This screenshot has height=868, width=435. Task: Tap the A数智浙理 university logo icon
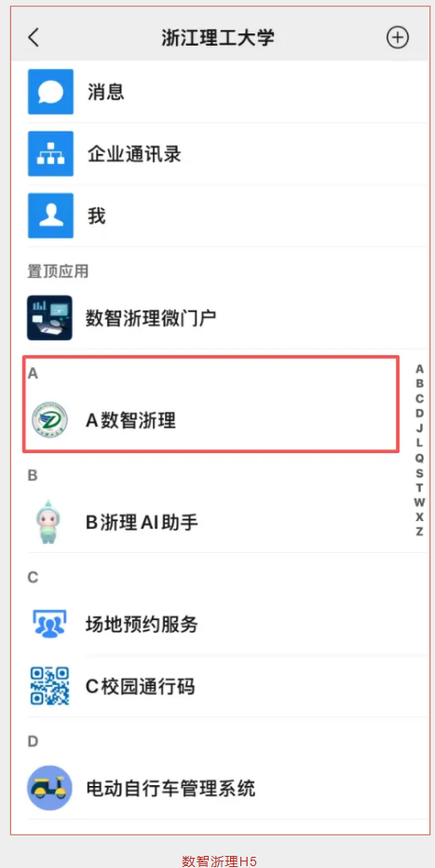49,420
